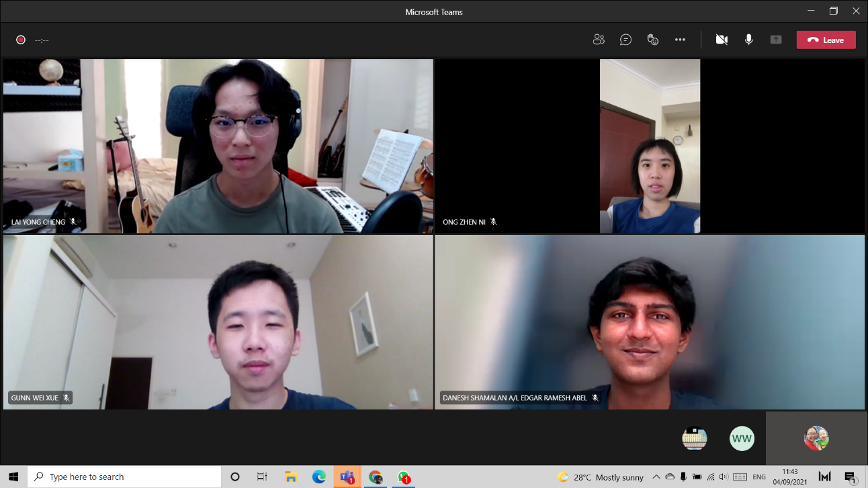Open the touch keyboard tray icon
This screenshot has height=488, width=868.
tap(740, 477)
